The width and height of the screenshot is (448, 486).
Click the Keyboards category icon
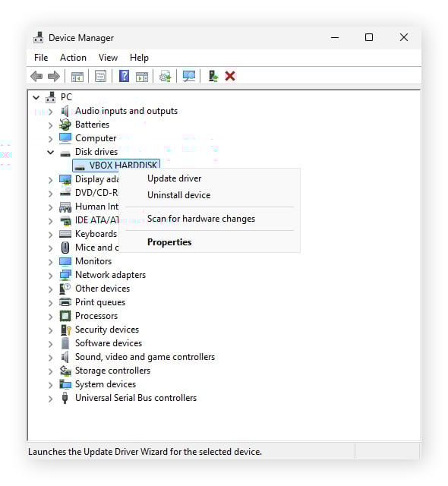pyautogui.click(x=65, y=234)
